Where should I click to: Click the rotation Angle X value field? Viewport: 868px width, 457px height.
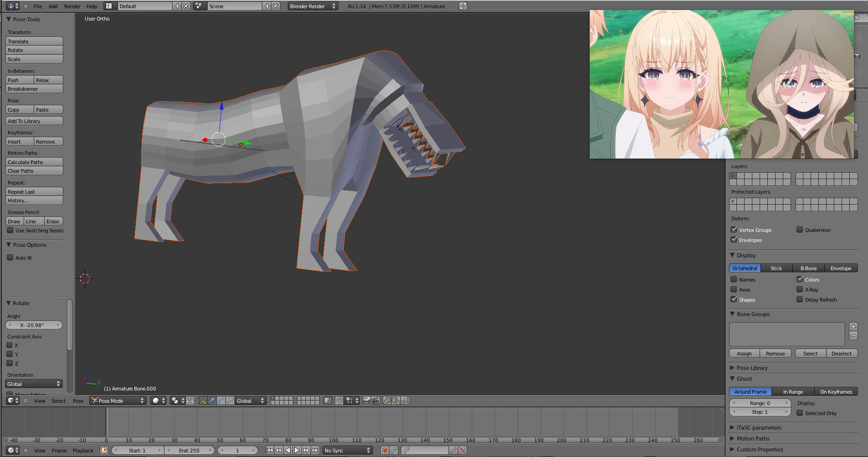[x=34, y=325]
